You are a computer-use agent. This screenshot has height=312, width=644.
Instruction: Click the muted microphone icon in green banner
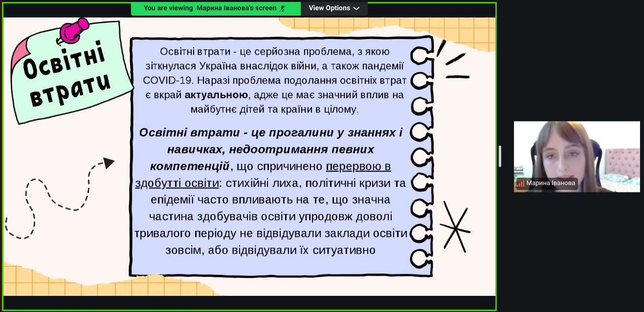[x=282, y=8]
